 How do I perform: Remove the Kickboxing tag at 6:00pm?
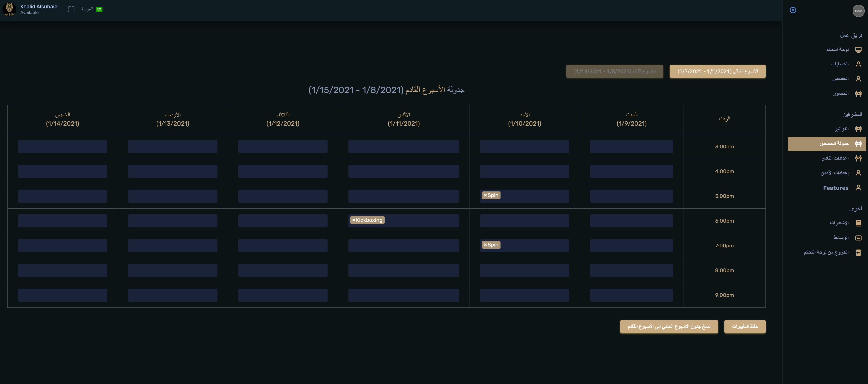click(x=353, y=220)
